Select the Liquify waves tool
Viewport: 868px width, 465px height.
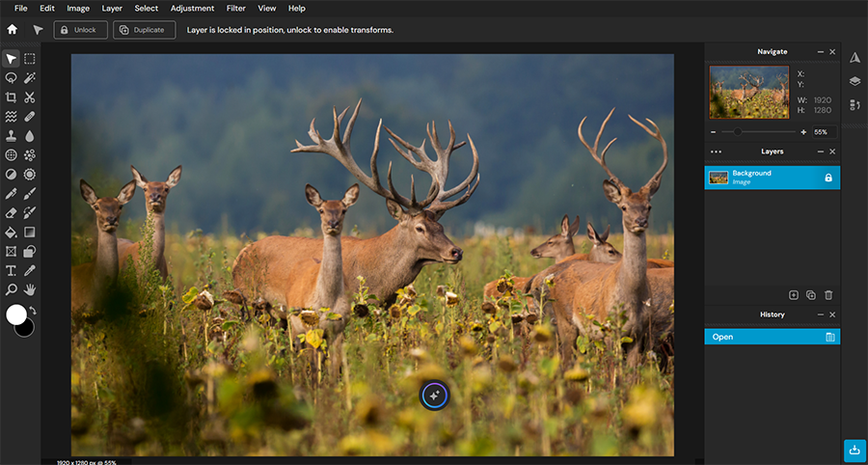[11, 117]
